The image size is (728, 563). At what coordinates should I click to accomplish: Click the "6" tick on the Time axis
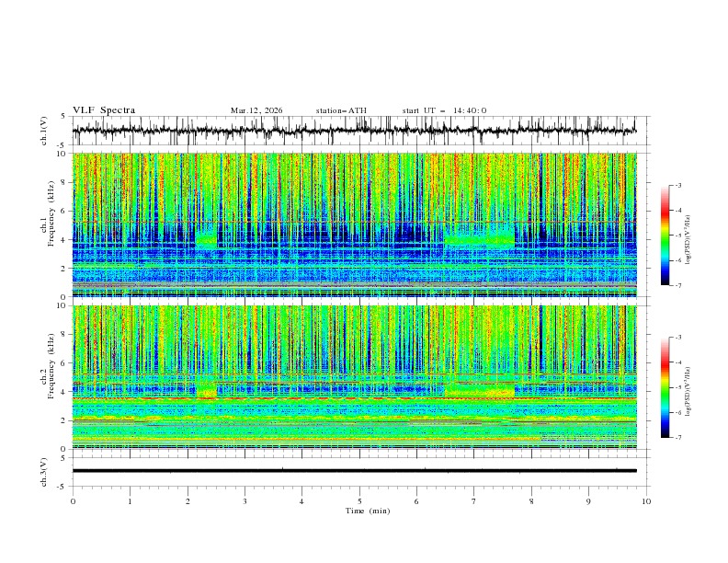coord(416,501)
